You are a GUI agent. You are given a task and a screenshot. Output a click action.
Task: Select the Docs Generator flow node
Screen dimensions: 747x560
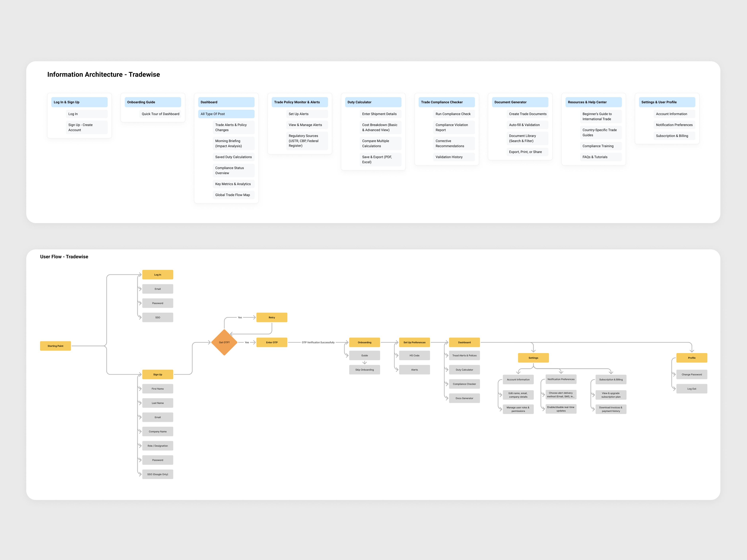click(464, 398)
